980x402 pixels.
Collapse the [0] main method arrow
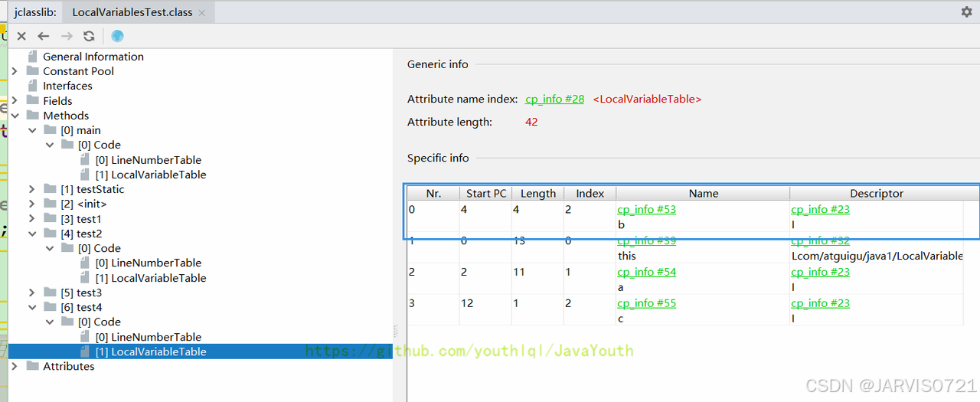pyautogui.click(x=32, y=130)
